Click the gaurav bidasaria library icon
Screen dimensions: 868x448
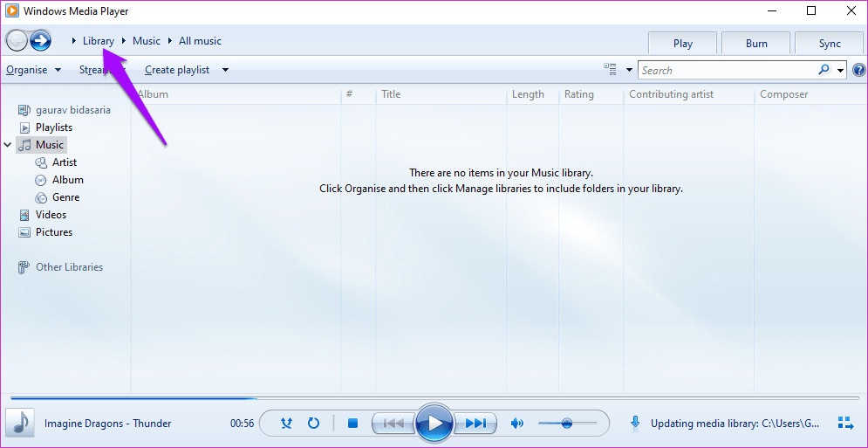pyautogui.click(x=24, y=110)
